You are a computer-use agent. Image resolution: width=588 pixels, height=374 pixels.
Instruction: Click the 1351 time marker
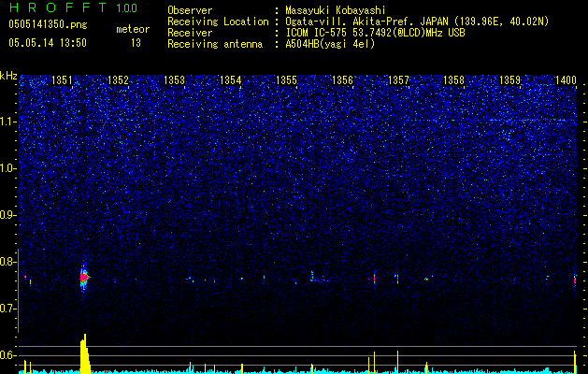click(x=62, y=79)
